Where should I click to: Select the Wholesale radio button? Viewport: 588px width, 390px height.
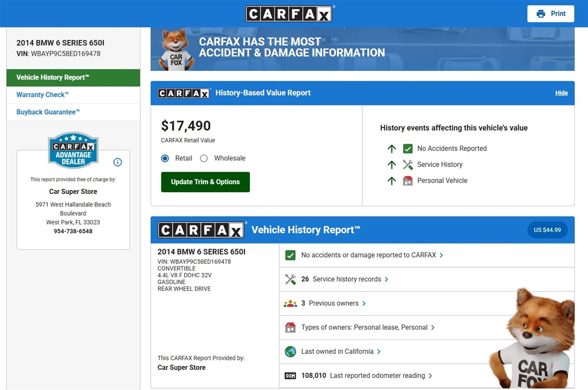pyautogui.click(x=204, y=158)
